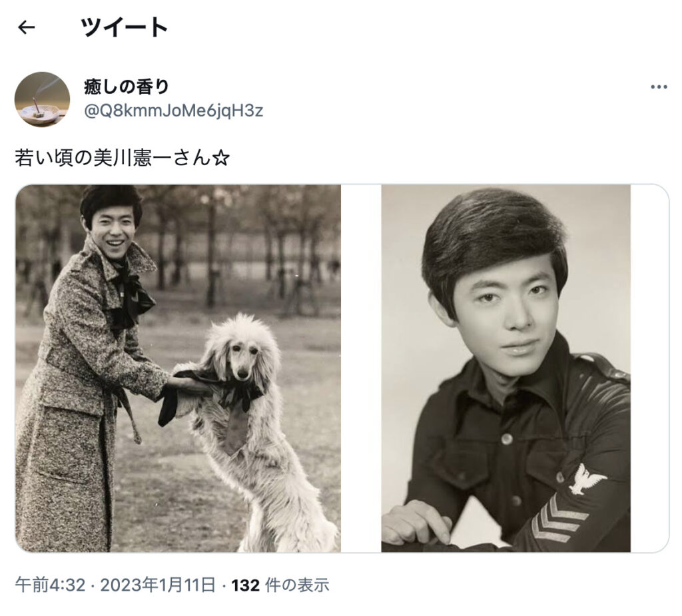
Task: Click the tweet text 若い頃の美川憲一さん
Action: click(112, 157)
